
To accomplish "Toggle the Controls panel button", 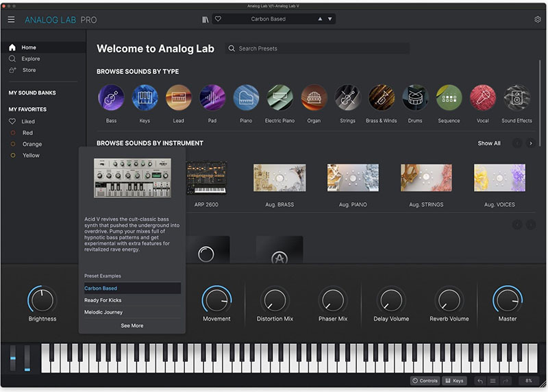I will [425, 380].
